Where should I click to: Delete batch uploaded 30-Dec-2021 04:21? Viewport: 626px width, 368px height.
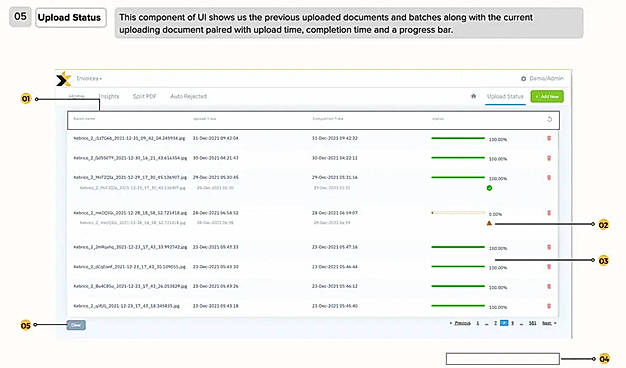549,158
